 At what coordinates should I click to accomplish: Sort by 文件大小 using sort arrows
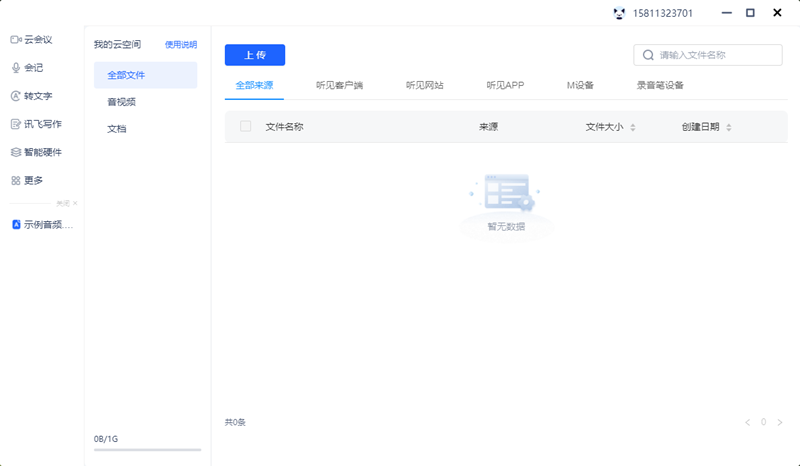click(633, 127)
